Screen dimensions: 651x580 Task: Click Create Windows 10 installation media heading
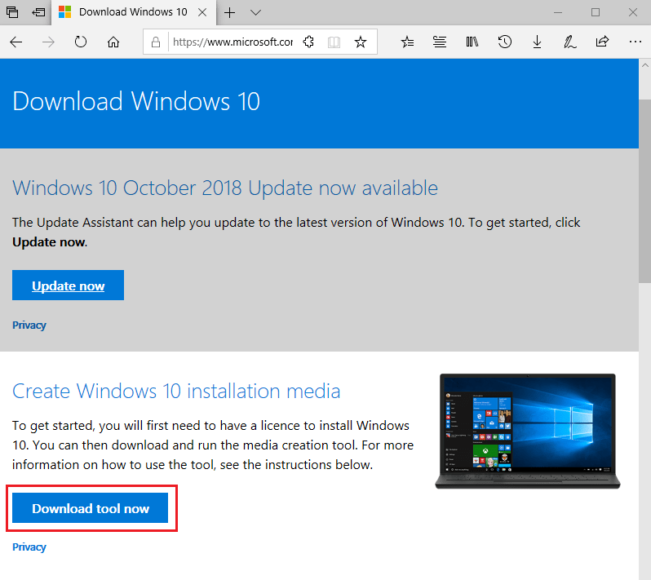click(176, 391)
